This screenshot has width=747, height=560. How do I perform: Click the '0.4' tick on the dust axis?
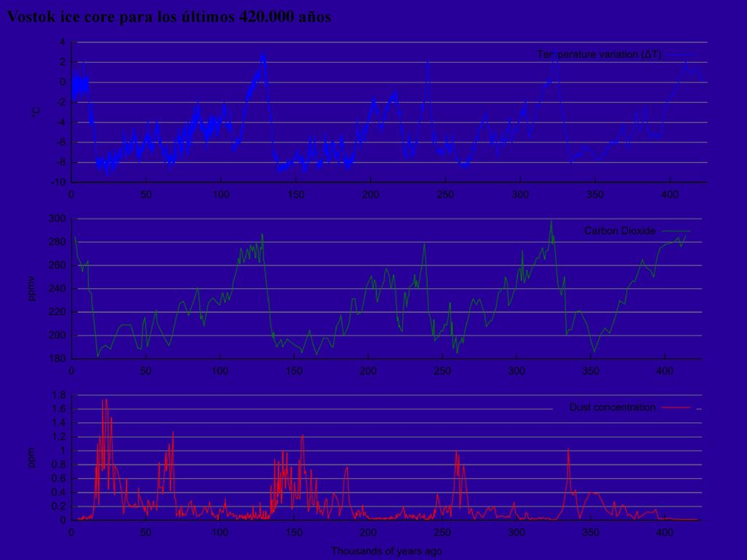coord(59,492)
